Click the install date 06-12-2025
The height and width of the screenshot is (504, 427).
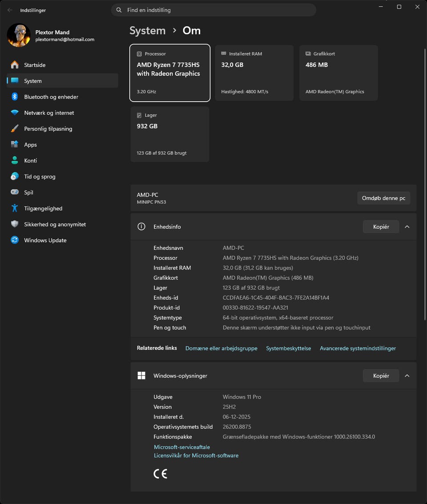[237, 417]
